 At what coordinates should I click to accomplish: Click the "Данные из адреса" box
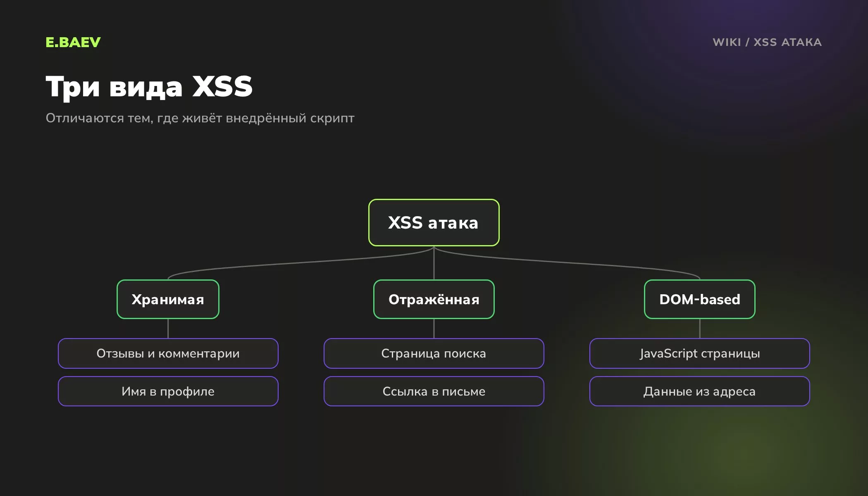[x=699, y=391]
